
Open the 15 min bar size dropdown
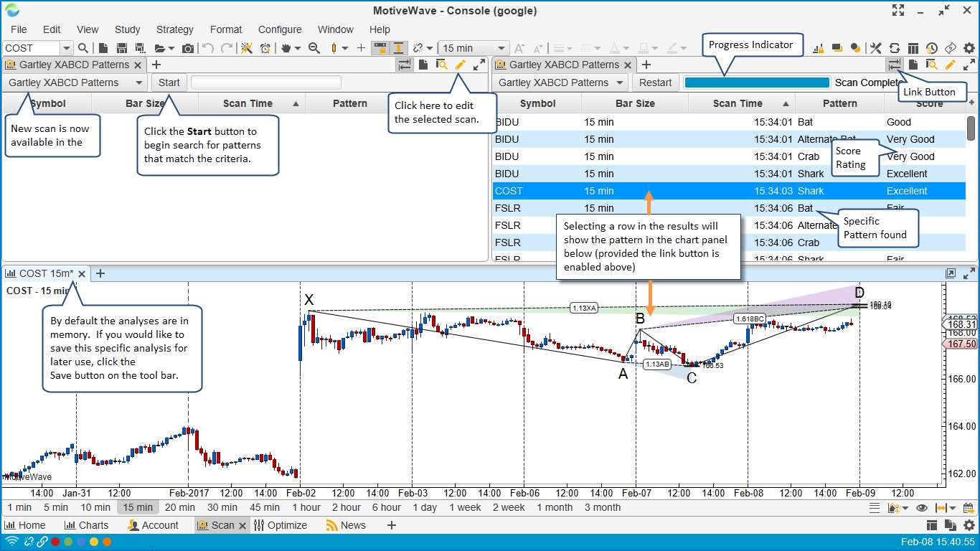[x=501, y=48]
